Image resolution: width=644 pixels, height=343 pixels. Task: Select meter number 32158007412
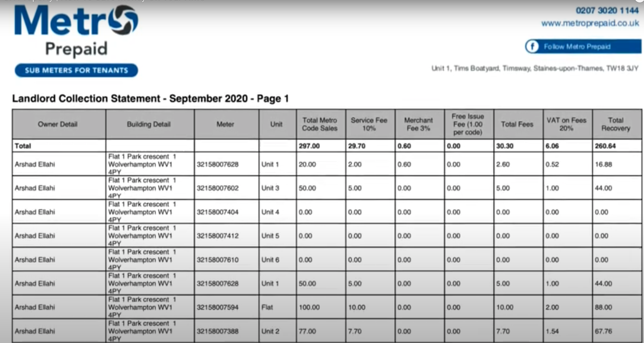pyautogui.click(x=218, y=236)
